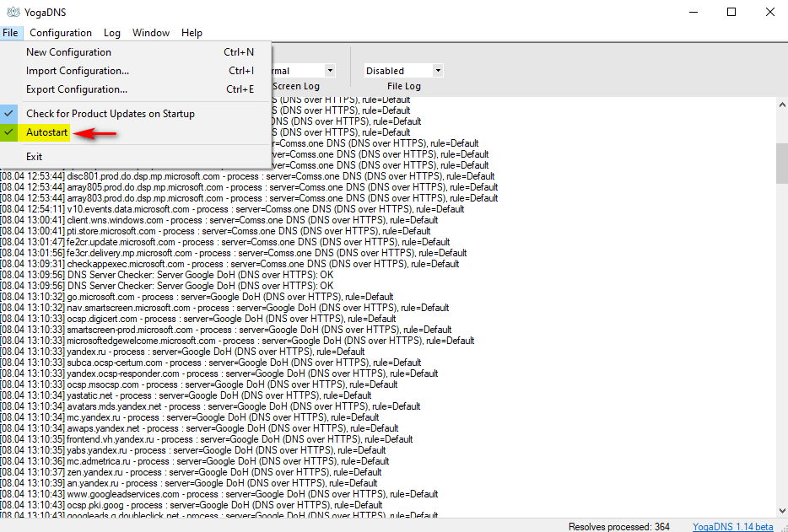Select log line array803.prod.do.dsp.mp.microsoft.com
The image size is (788, 532).
click(x=249, y=198)
